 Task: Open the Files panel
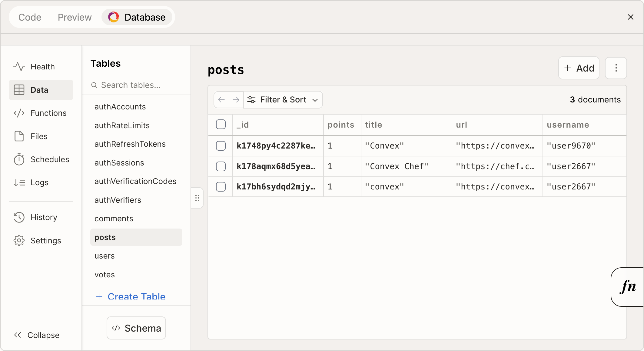point(38,136)
